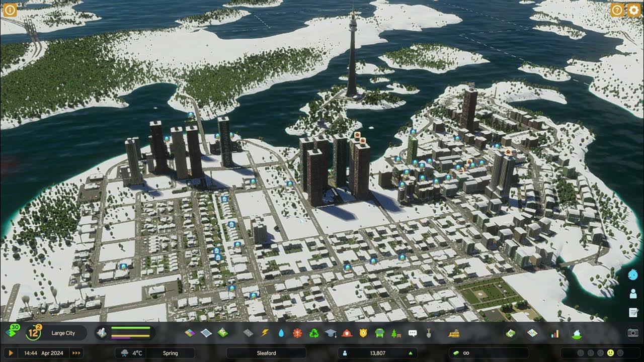
Task: Click the Sleaford city name field
Action: pyautogui.click(x=266, y=352)
